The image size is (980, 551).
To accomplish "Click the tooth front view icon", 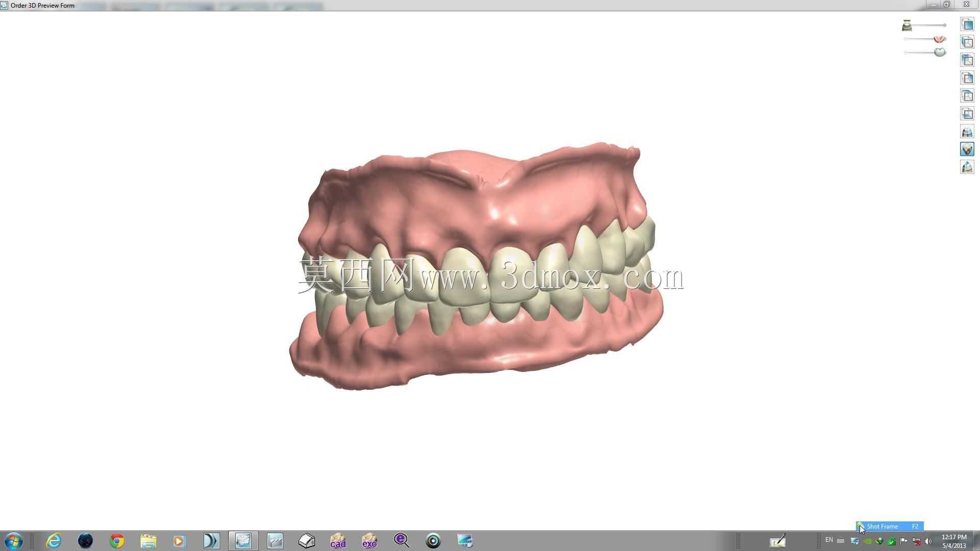I will click(x=967, y=132).
